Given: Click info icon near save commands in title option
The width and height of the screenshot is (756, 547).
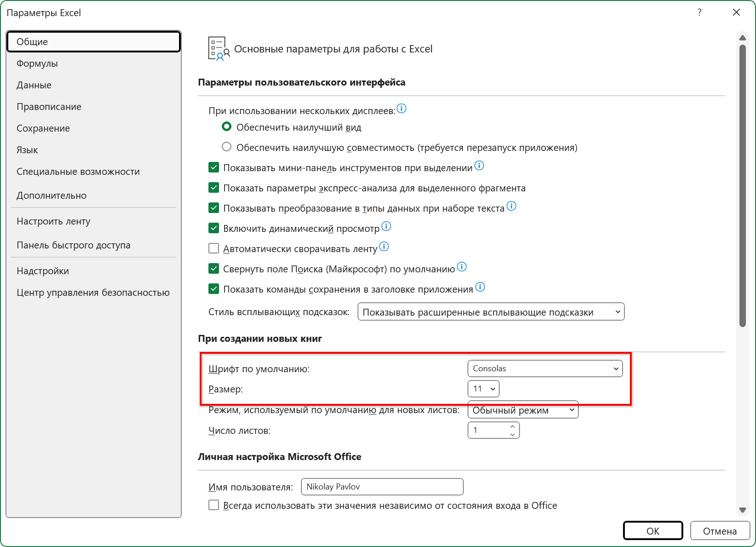Looking at the screenshot, I should 480,287.
